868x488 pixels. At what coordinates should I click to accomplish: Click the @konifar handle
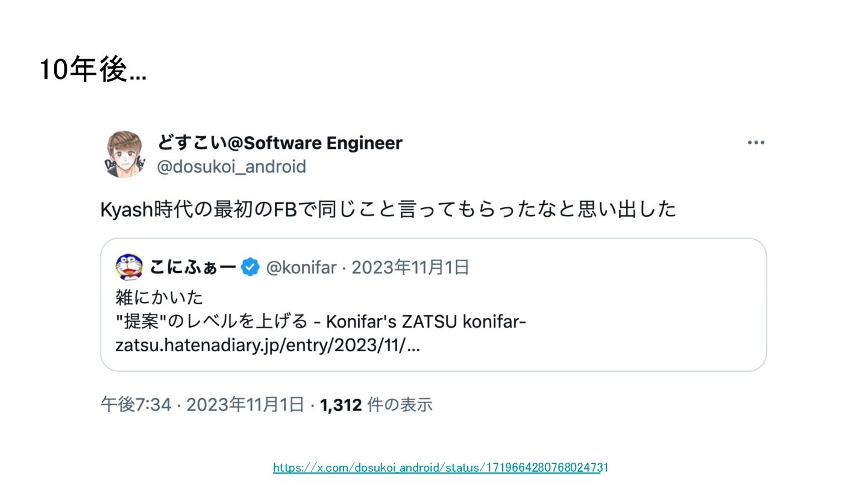(x=301, y=267)
